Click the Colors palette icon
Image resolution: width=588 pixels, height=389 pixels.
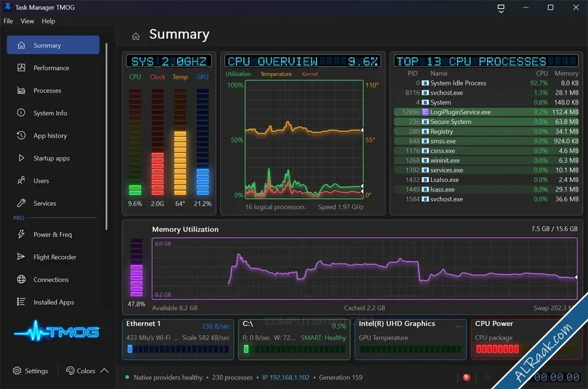click(x=70, y=370)
